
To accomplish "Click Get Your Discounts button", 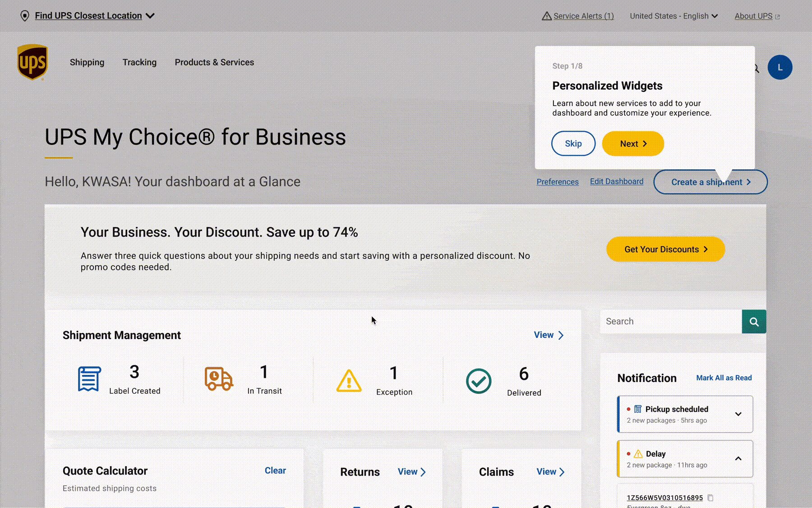I will [x=665, y=249].
